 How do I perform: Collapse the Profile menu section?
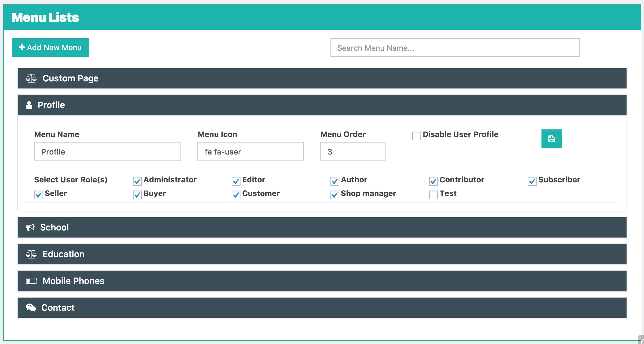[x=322, y=105]
